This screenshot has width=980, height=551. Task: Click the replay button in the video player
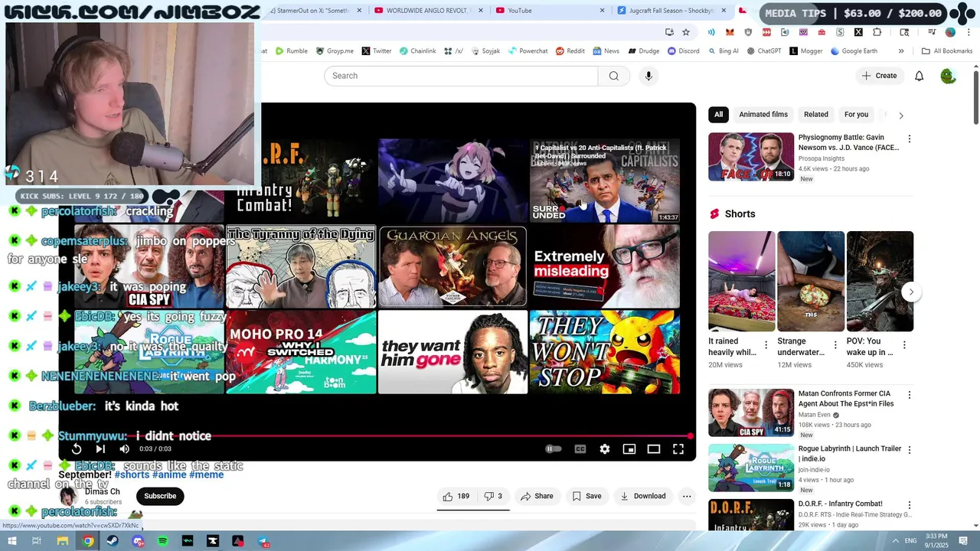[77, 449]
